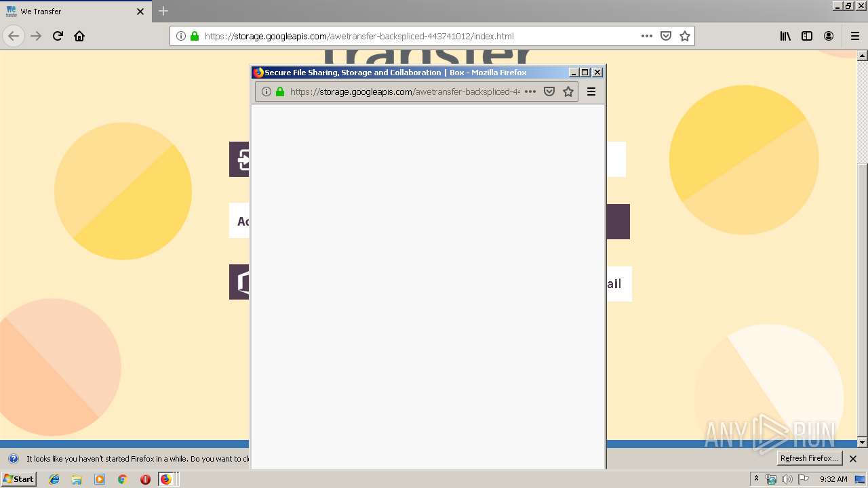Screen dimensions: 868x488
Task: Open Firefox account icon
Action: click(x=829, y=36)
